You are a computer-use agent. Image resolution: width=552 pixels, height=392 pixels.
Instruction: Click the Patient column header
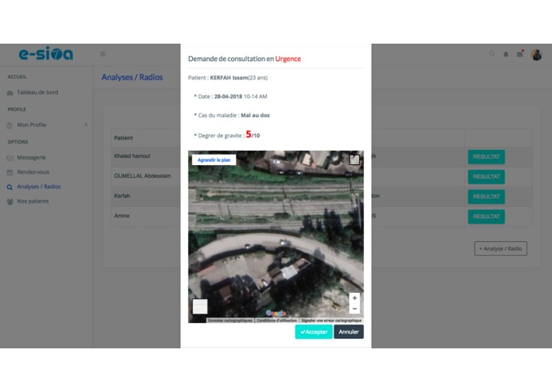coord(123,138)
